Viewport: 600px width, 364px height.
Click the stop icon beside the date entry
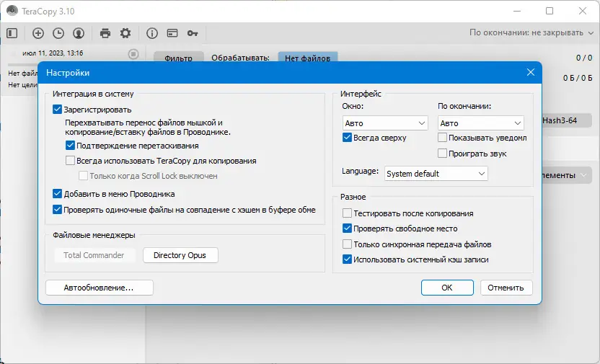133,54
